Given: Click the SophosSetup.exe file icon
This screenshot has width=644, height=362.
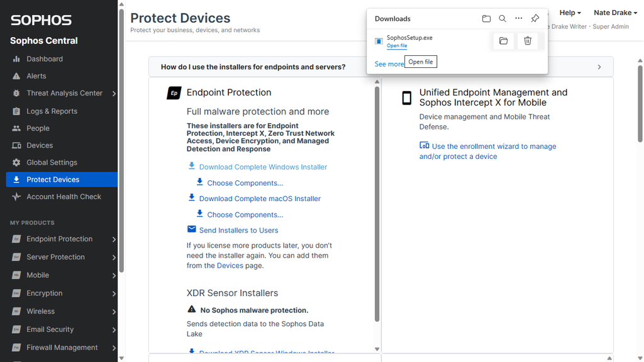Looking at the screenshot, I should tap(379, 41).
